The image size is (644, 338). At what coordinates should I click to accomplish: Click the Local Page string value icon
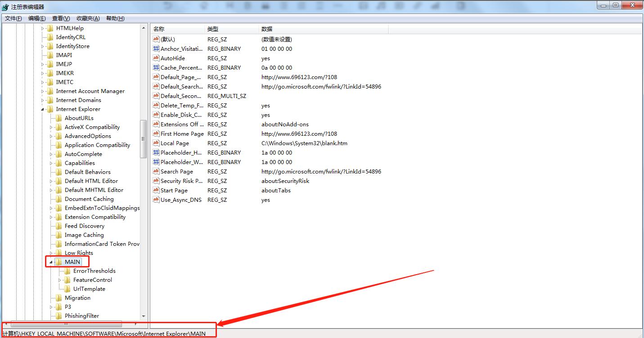[156, 143]
